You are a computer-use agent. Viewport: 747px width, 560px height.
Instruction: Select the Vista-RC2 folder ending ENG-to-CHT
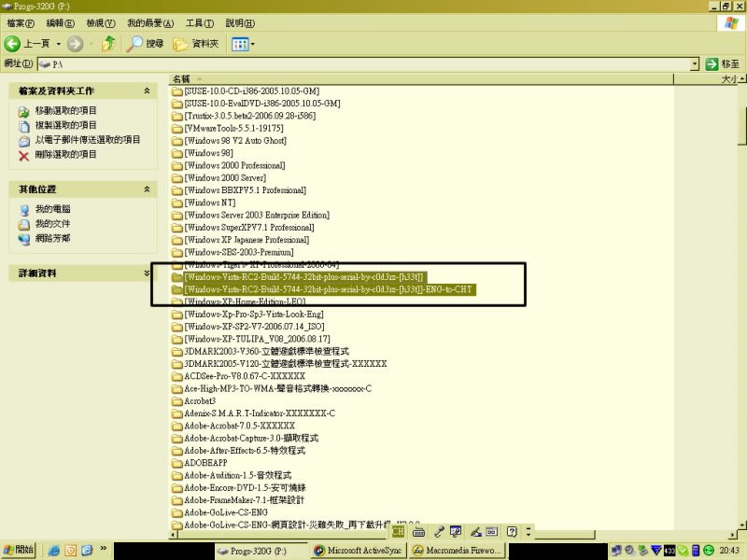pyautogui.click(x=329, y=289)
